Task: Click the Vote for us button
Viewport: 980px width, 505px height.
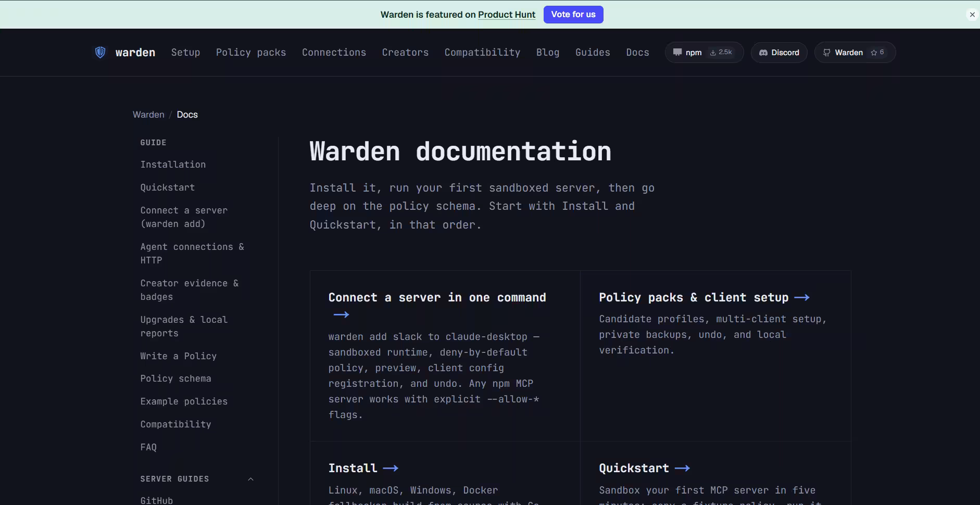Action: [x=573, y=15]
